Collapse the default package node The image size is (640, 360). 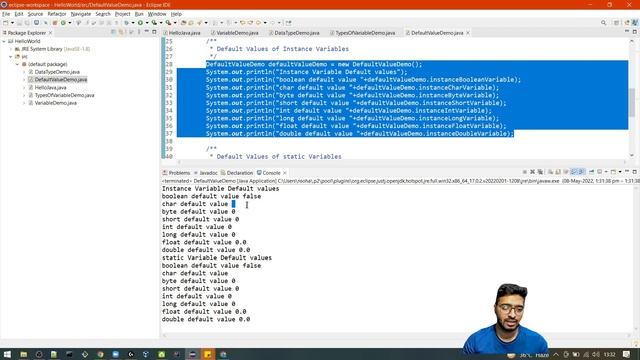tap(18, 64)
